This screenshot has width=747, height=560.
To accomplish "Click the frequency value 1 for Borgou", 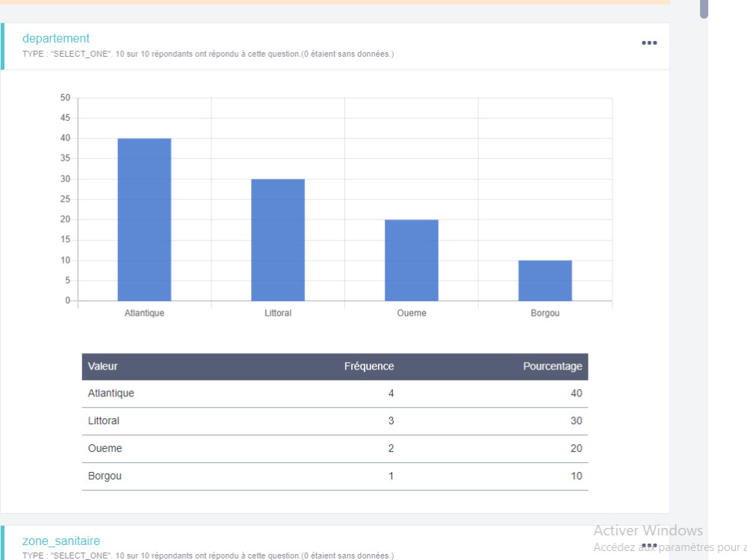I will (391, 476).
